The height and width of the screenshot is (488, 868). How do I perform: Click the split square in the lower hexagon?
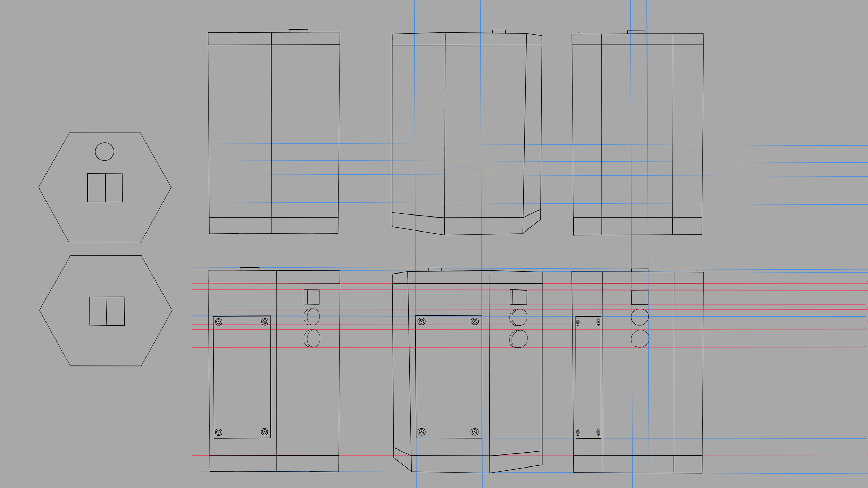(107, 311)
